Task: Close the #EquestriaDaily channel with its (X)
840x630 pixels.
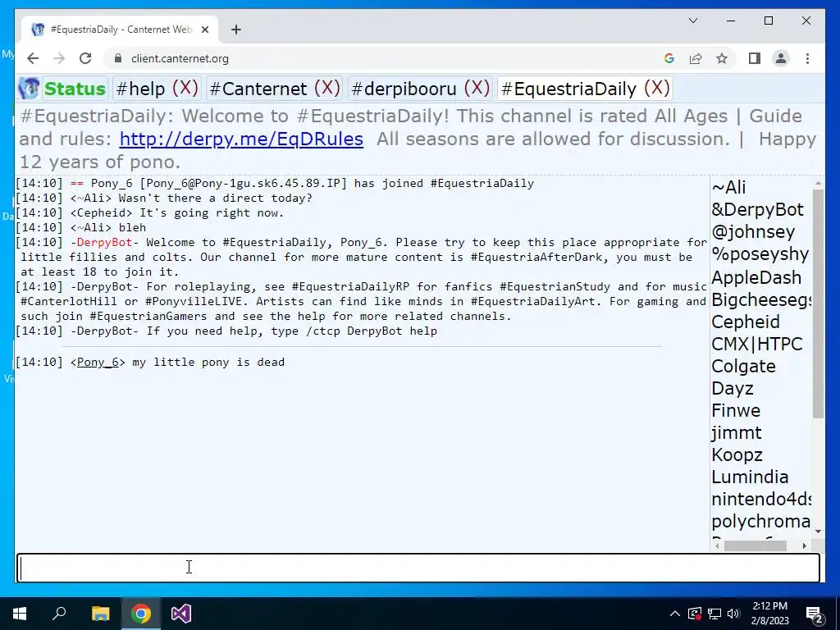Action: click(x=657, y=87)
